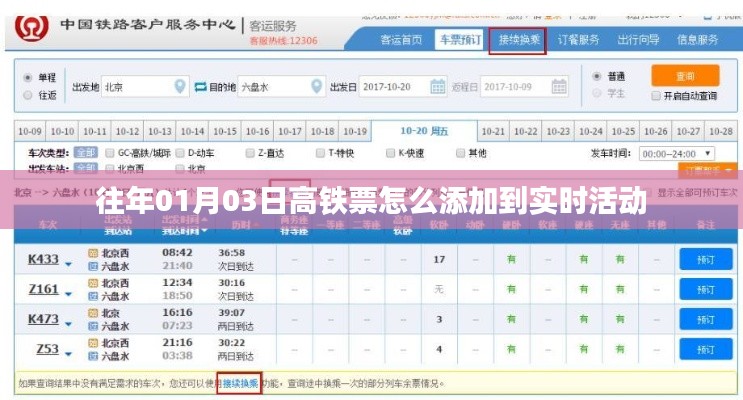Select the 10-21 date tab
Image resolution: width=743 pixels, height=400 pixels.
point(493,132)
